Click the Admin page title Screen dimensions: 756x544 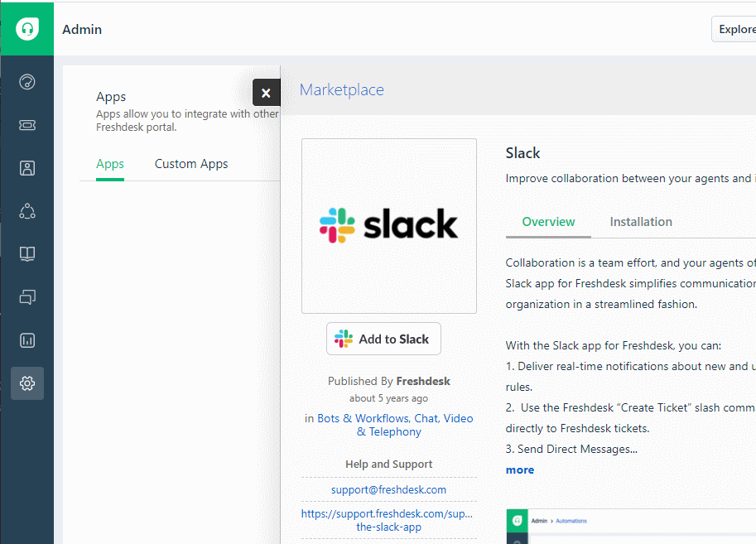82,30
